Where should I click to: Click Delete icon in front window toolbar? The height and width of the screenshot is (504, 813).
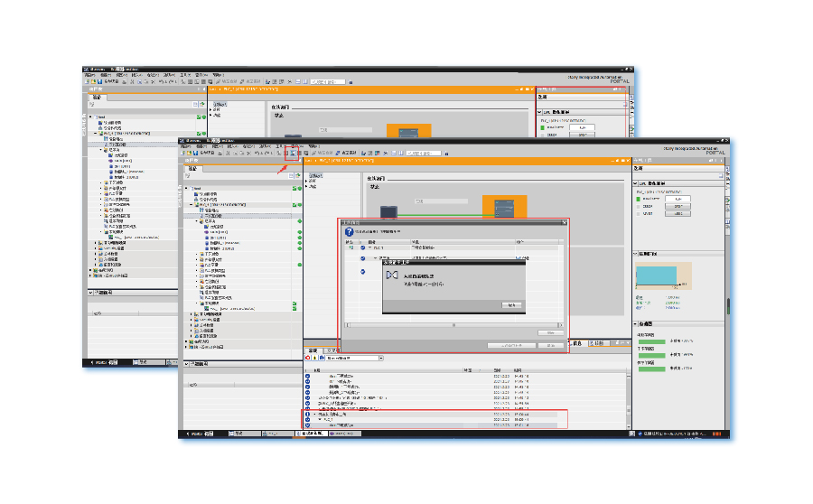point(249,154)
